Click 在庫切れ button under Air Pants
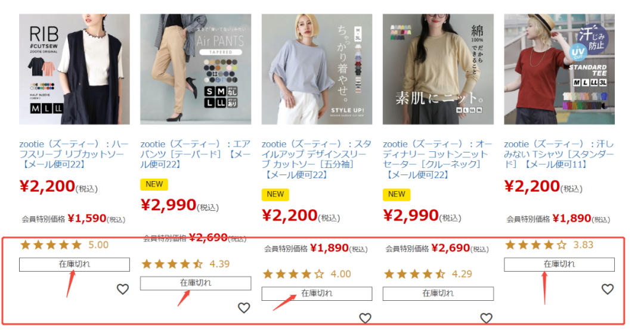The width and height of the screenshot is (644, 330). (x=196, y=283)
